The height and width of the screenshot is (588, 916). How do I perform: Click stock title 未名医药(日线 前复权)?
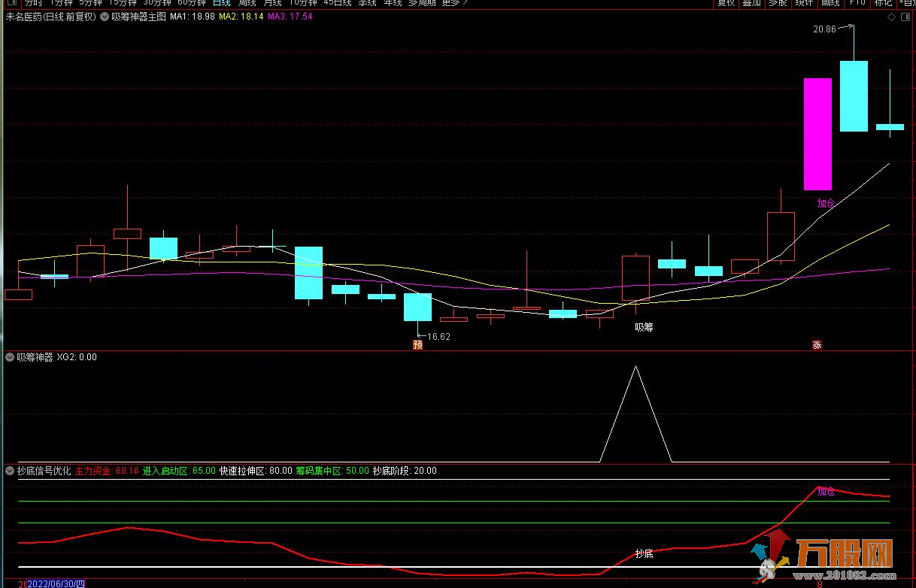click(50, 16)
